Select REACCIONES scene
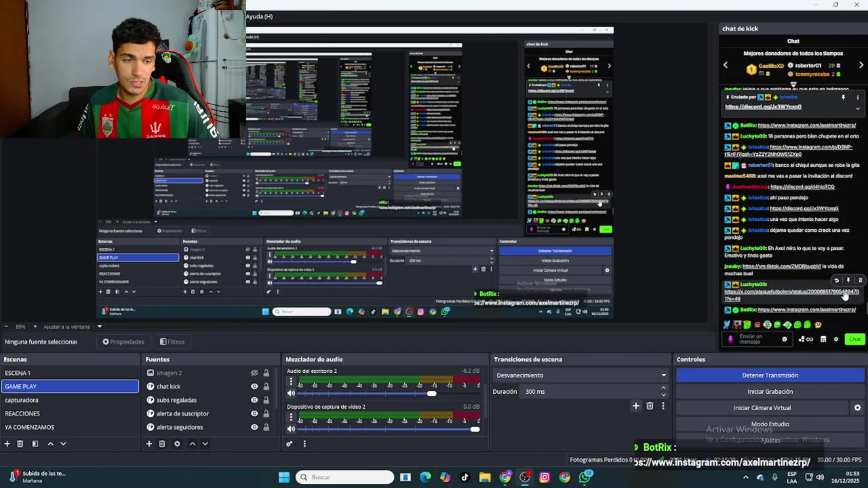Screen dimensions: 868x488 point(70,413)
